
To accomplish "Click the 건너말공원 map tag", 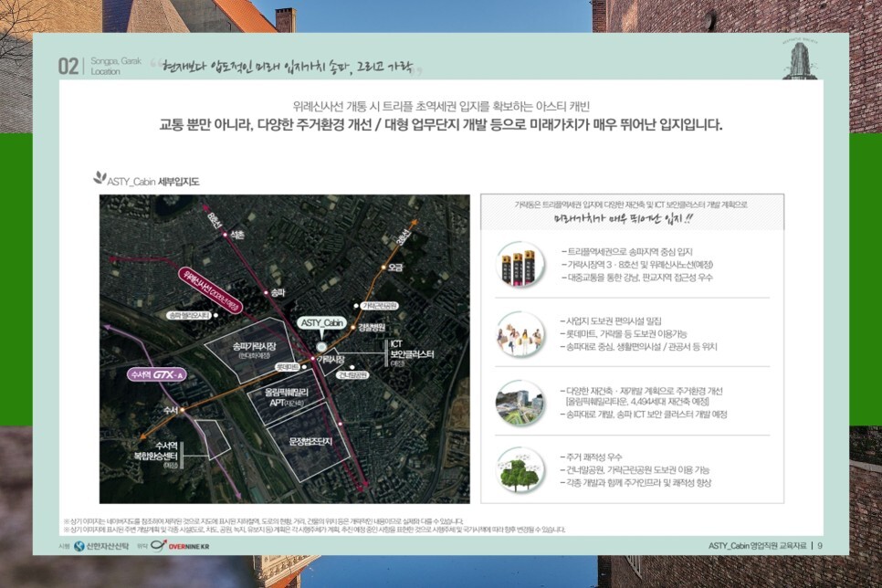I will pyautogui.click(x=352, y=374).
